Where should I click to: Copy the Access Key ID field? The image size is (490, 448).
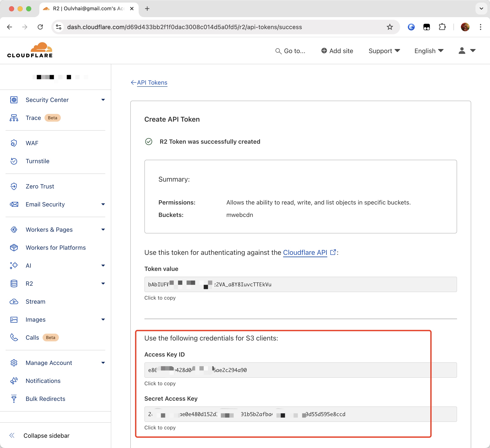pos(300,370)
